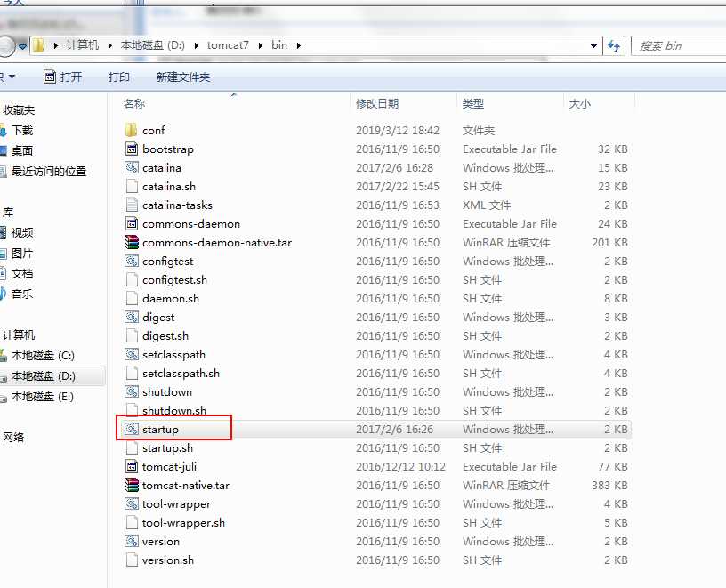Select 本地磁盘 (C:) in sidebar
Image resolution: width=726 pixels, height=588 pixels.
click(43, 356)
